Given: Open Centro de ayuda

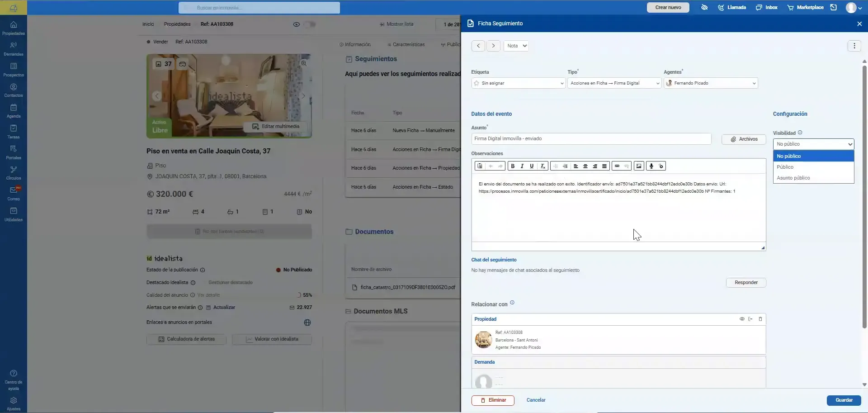Looking at the screenshot, I should pos(14,380).
